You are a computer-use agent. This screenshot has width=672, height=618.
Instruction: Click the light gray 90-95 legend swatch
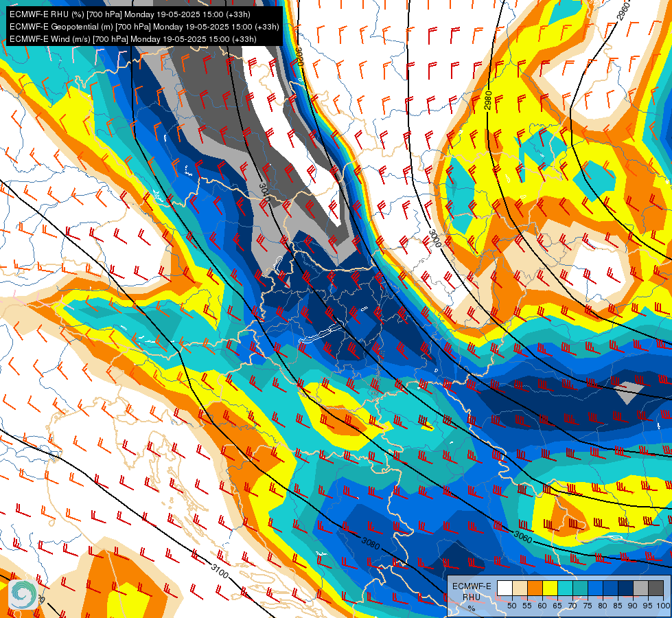pos(640,588)
